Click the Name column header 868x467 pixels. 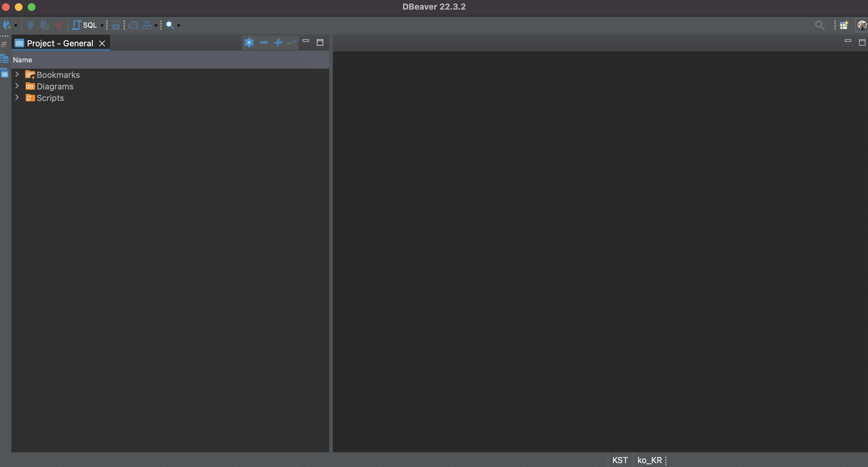click(170, 60)
